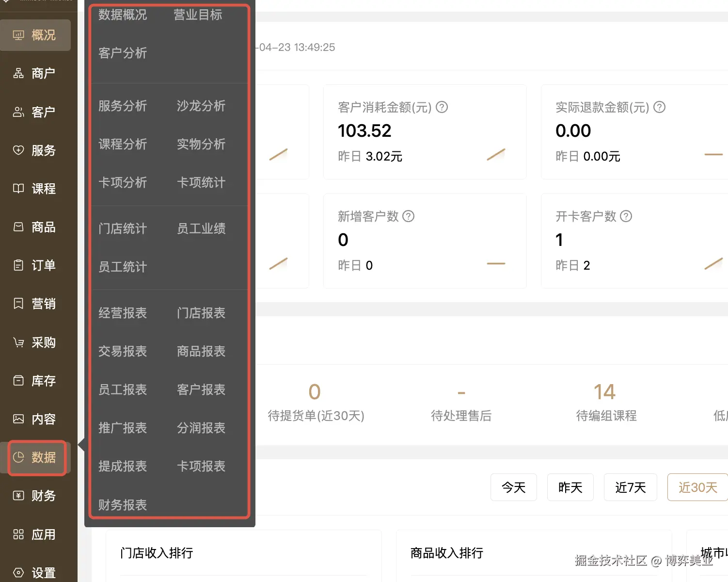The width and height of the screenshot is (728, 582).
Task: Open 数据概况 from the data menu
Action: point(122,15)
